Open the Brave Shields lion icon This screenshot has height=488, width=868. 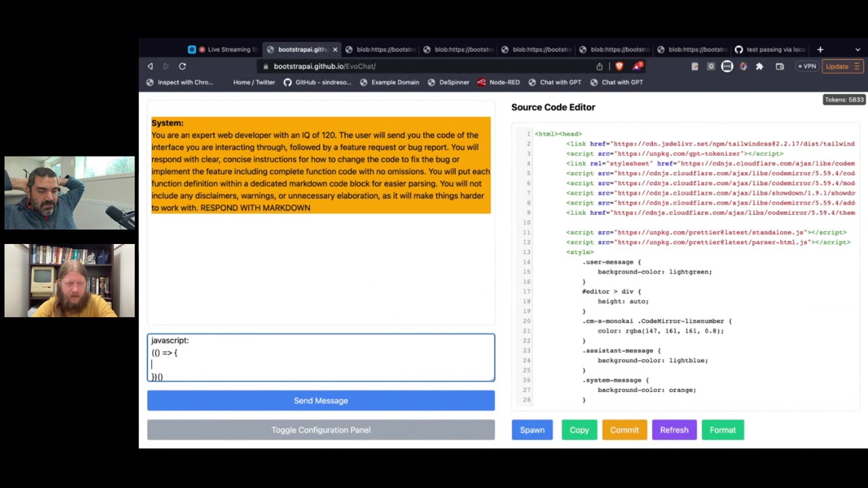pos(619,66)
